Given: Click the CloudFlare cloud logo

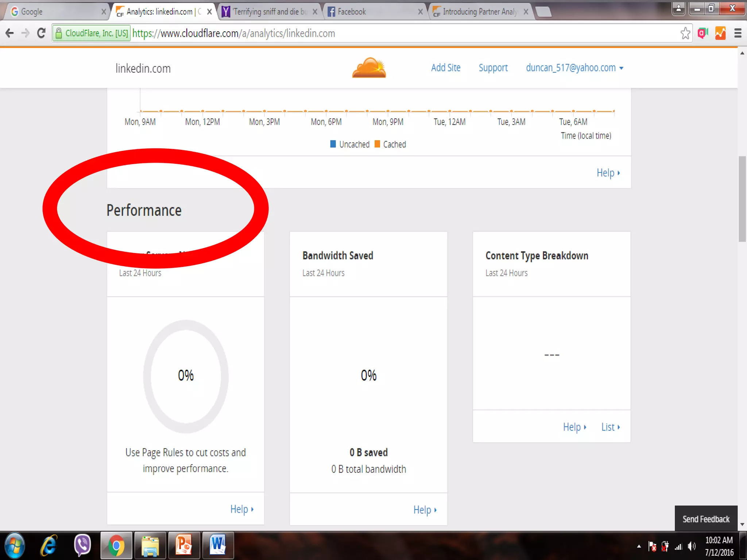Looking at the screenshot, I should (x=369, y=68).
